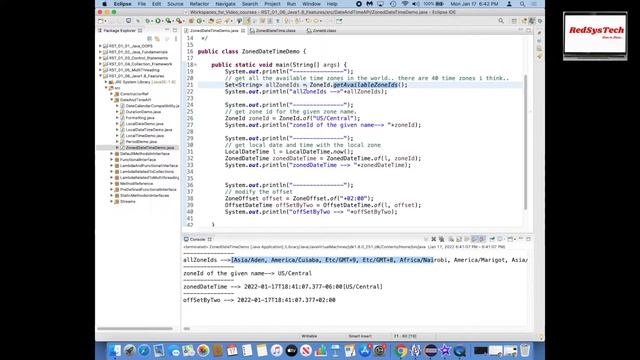The image size is (640, 360).
Task: Collapse the src folder
Action: pos(106,88)
